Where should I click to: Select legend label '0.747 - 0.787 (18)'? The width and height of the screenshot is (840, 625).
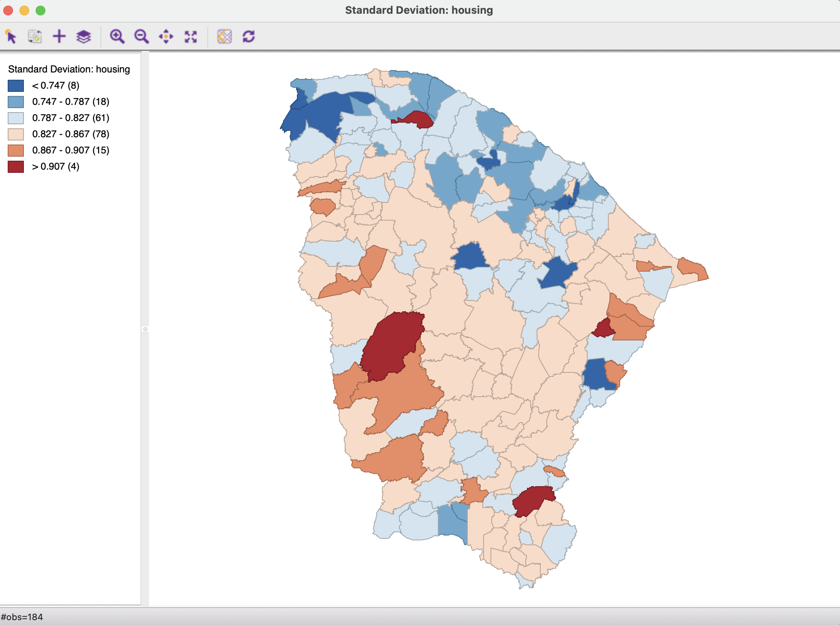tap(71, 102)
